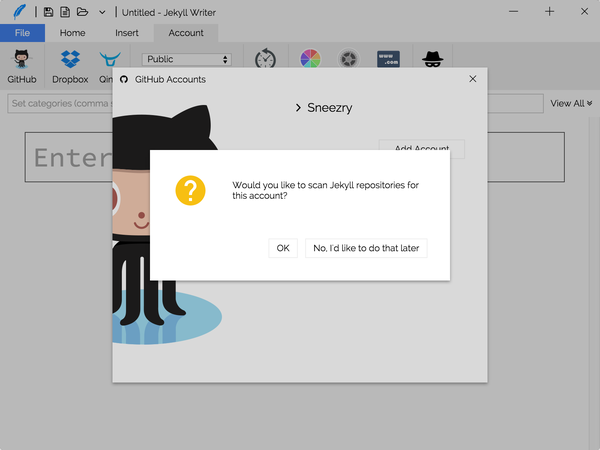Click the open folder icon in title bar
The width and height of the screenshot is (600, 450).
82,12
